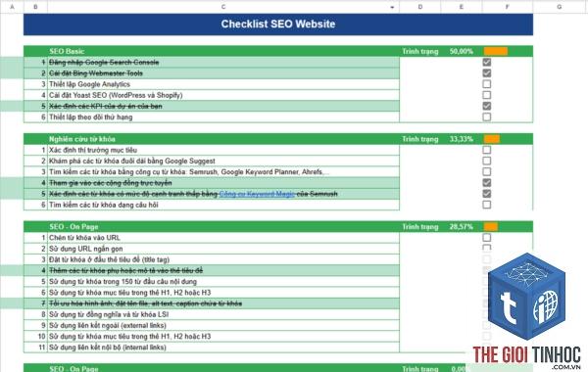
Task: Select column F header
Action: [x=507, y=7]
